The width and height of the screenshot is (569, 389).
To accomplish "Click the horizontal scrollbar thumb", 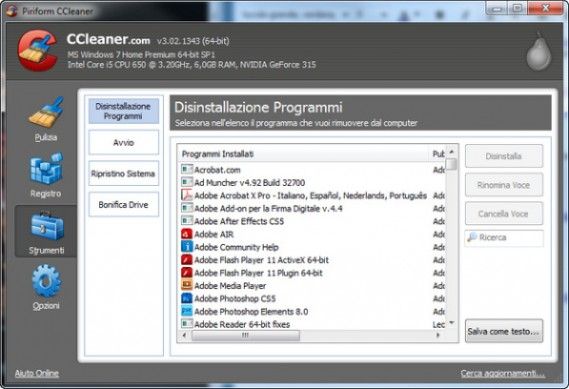I will [x=246, y=335].
